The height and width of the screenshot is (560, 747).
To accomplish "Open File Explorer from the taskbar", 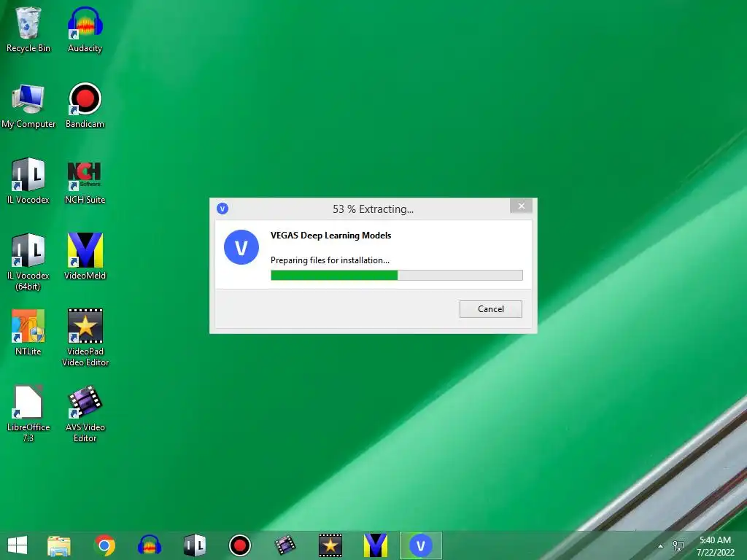I will (59, 545).
